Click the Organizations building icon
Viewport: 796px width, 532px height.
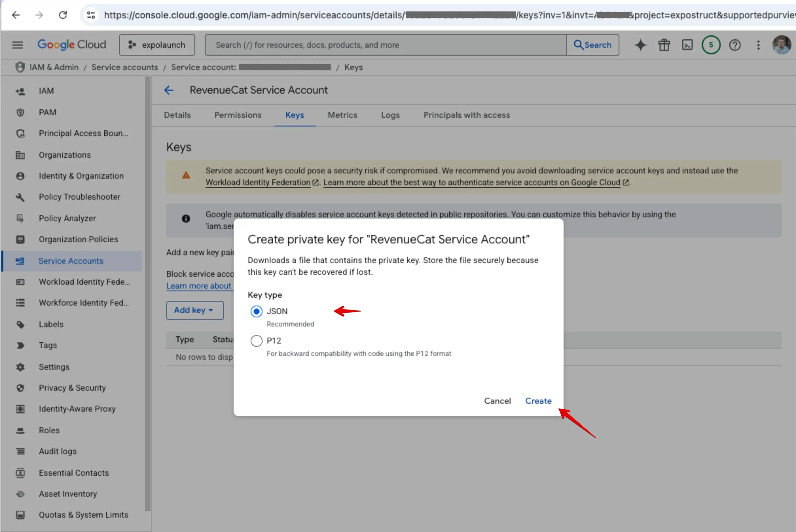(20, 155)
